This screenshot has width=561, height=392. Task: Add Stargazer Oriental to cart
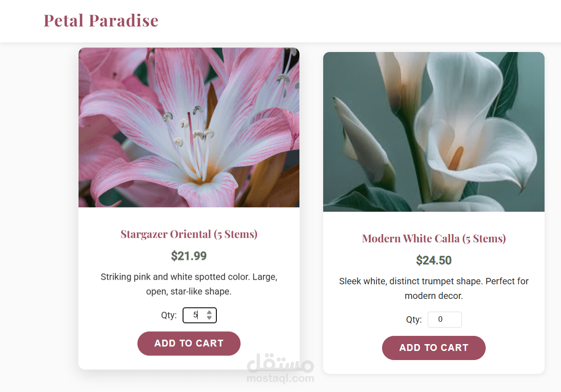coord(189,344)
